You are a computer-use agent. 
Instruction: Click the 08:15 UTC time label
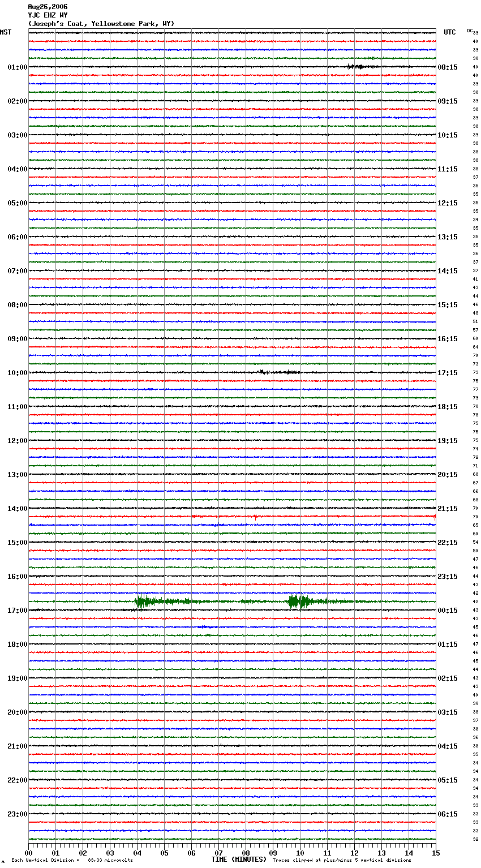[448, 67]
